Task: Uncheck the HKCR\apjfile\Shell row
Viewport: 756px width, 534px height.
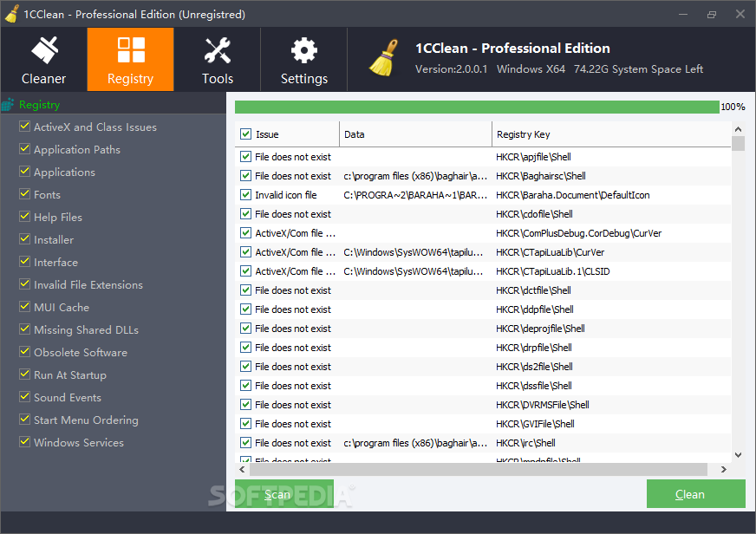Action: pos(246,157)
